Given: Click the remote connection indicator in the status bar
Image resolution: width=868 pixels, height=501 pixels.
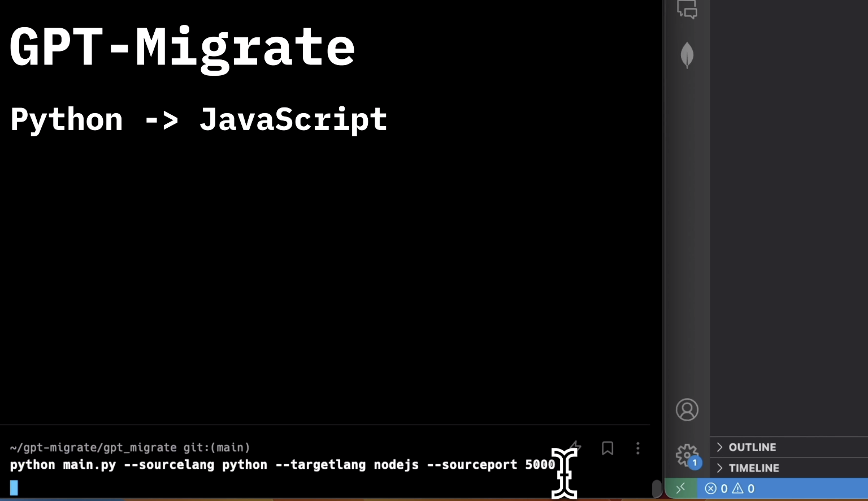Looking at the screenshot, I should (x=681, y=488).
